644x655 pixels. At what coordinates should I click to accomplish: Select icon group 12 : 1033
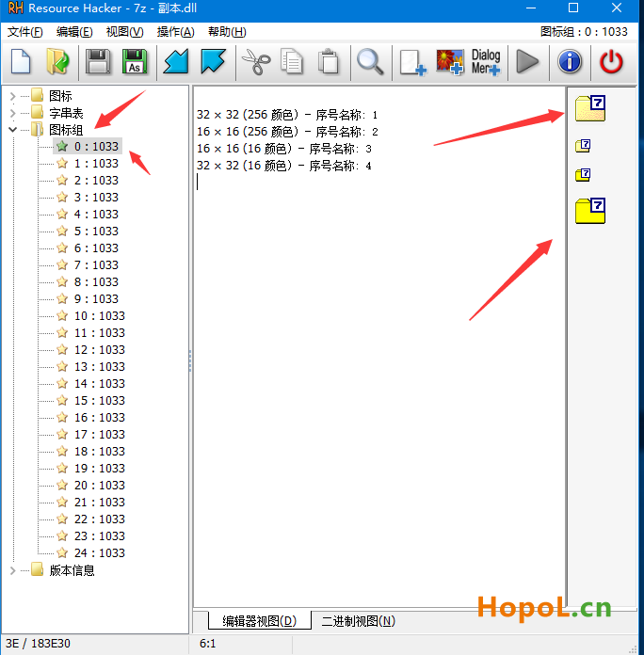coord(100,350)
